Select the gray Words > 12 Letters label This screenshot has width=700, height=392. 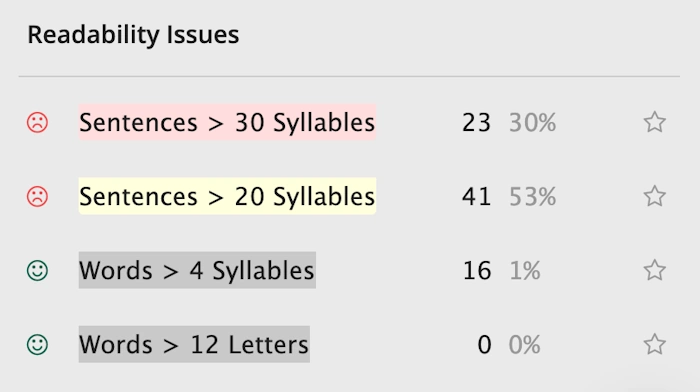(194, 345)
